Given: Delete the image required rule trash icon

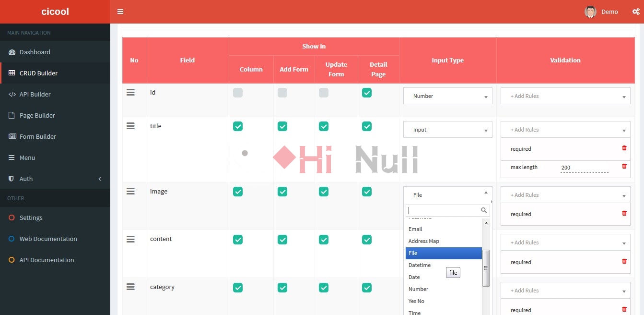Looking at the screenshot, I should point(624,213).
